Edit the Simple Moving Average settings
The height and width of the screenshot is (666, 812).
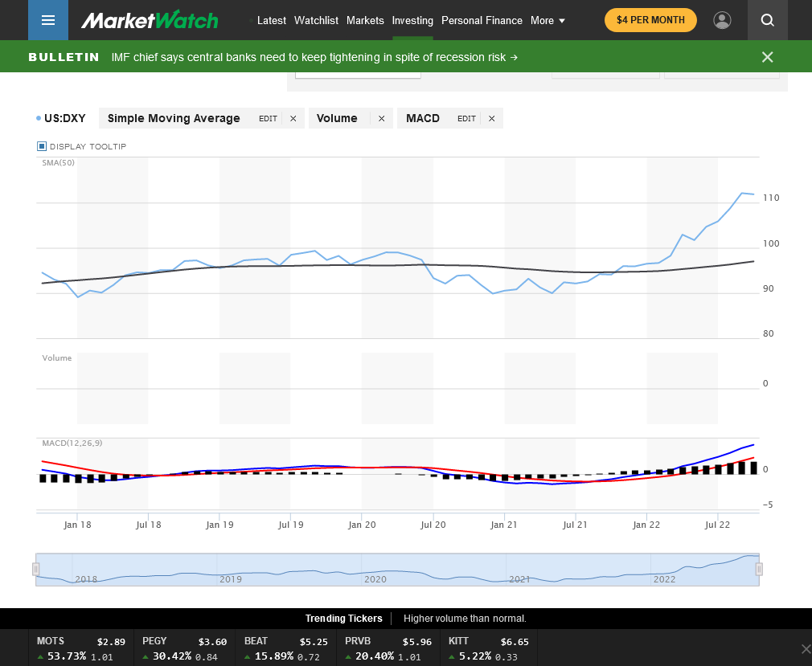(x=268, y=119)
